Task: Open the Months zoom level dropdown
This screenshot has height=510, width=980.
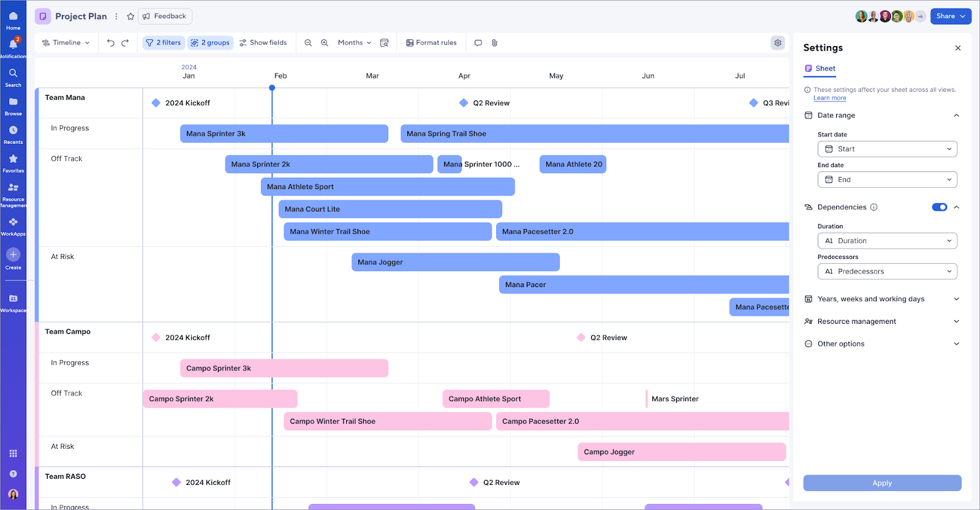Action: click(x=355, y=43)
